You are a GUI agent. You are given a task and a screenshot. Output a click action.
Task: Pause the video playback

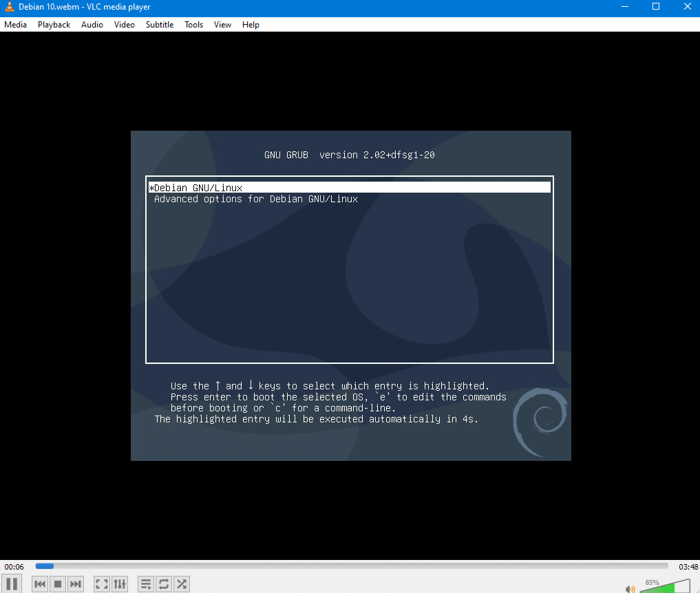(x=12, y=583)
